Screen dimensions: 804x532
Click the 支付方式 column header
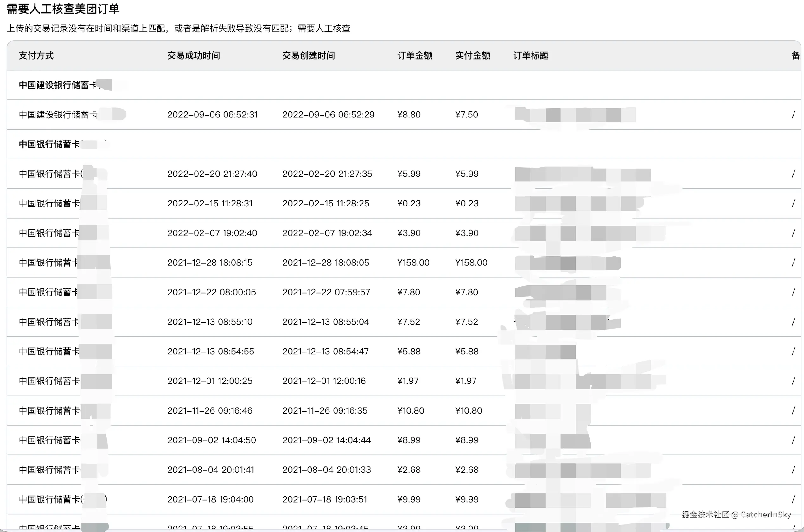tap(36, 55)
